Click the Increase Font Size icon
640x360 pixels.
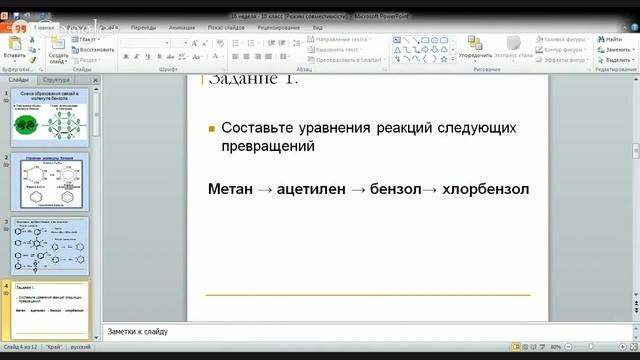click(x=195, y=43)
